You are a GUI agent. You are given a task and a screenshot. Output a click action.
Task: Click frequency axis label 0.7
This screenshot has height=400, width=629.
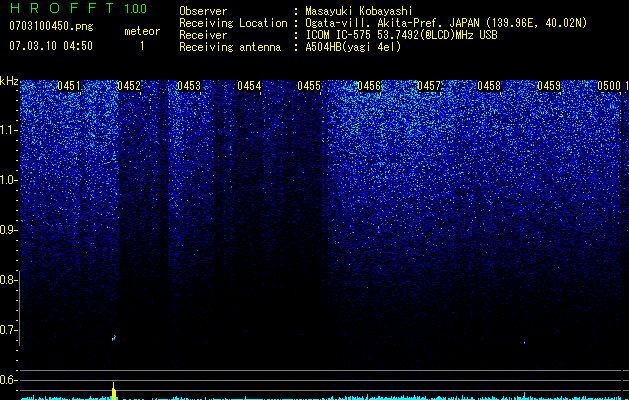pyautogui.click(x=8, y=330)
